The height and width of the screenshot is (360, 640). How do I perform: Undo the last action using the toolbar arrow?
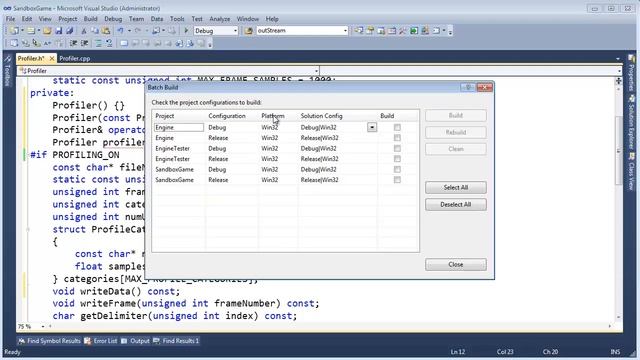tap(120, 31)
